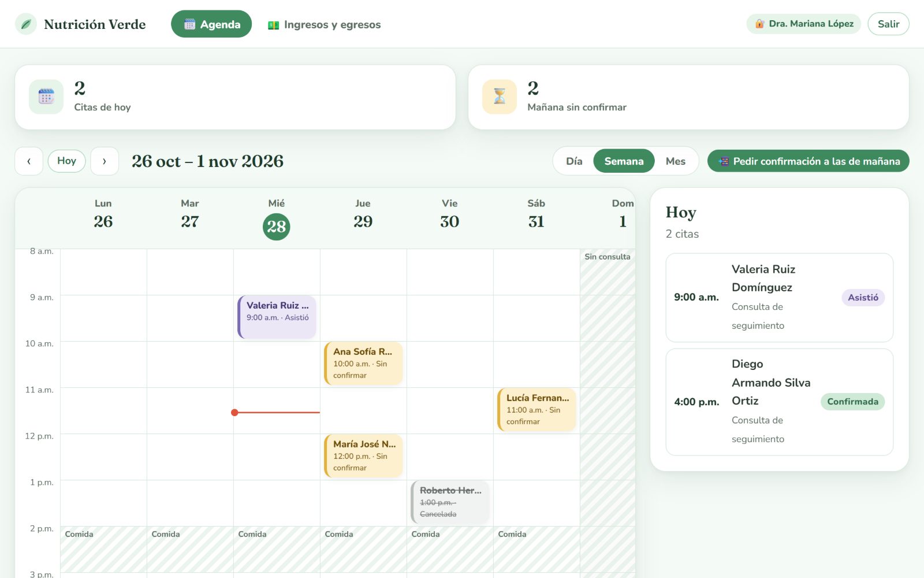Screen dimensions: 924x578
Task: Click Mañana sin confirmar summary card
Action: 688,97
